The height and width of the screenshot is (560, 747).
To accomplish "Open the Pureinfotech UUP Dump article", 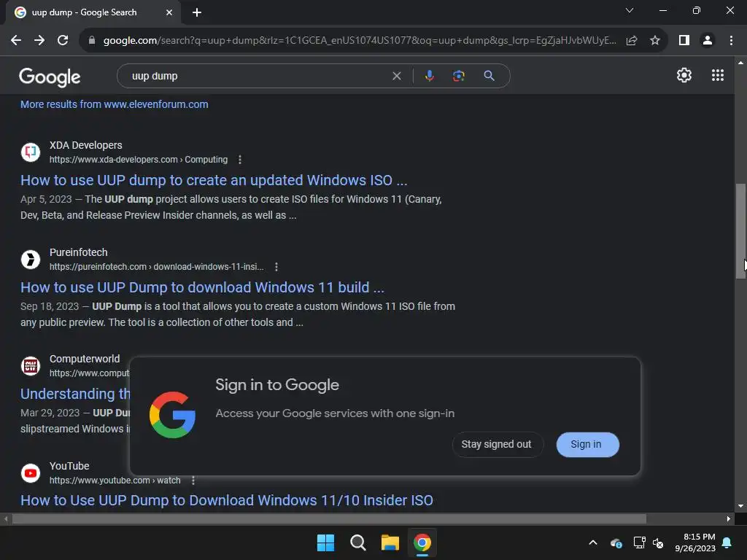I will pos(202,287).
